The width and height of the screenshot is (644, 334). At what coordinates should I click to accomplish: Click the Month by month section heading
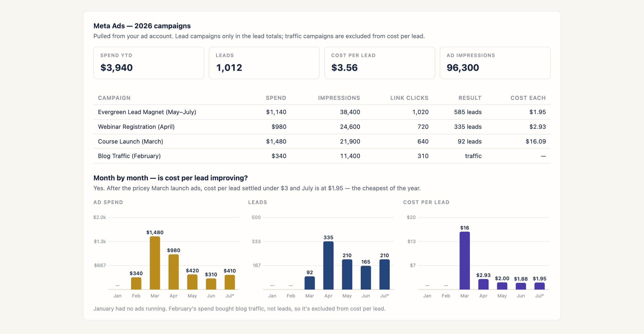point(171,178)
